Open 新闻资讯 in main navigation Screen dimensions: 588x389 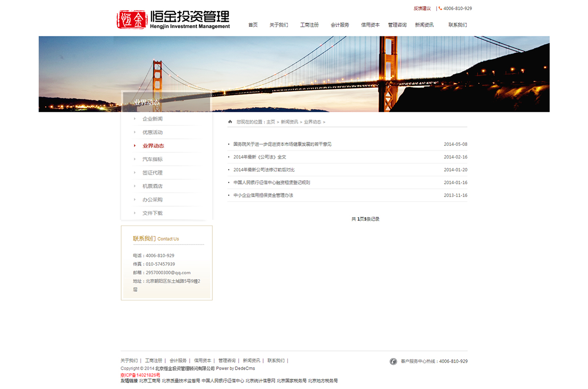[424, 25]
